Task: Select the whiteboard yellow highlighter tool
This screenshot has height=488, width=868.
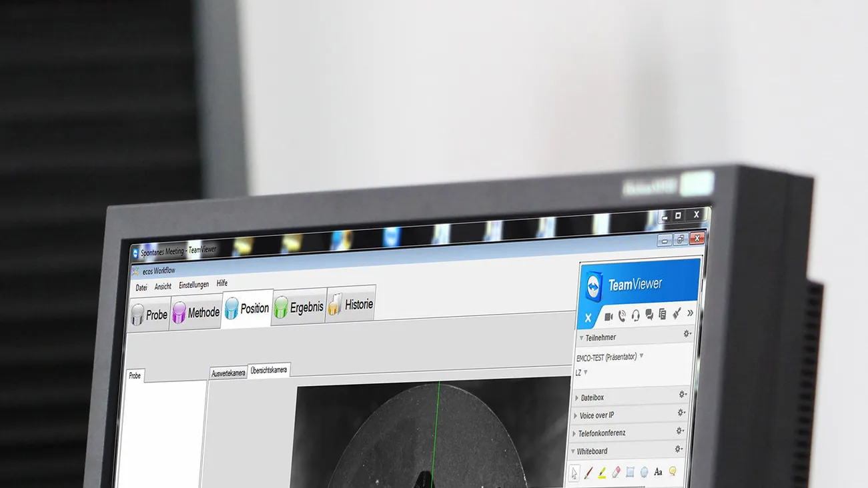Action: click(602, 473)
